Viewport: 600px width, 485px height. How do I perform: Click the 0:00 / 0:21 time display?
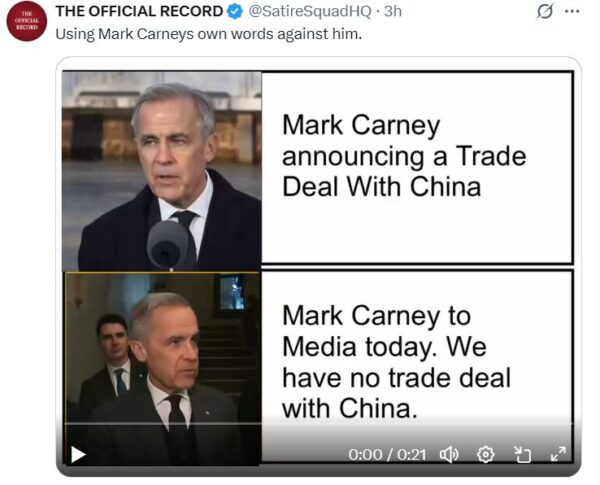(x=387, y=455)
